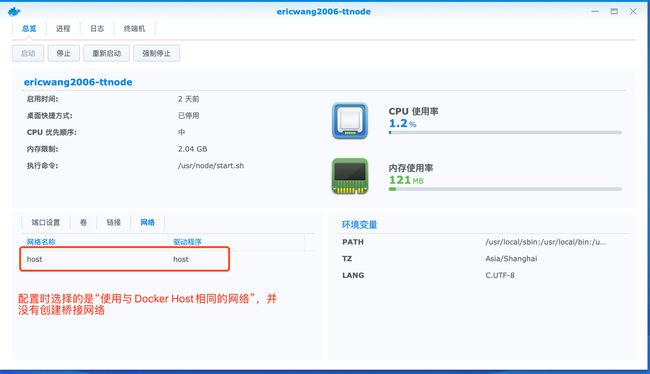Click the Asia/Shanghai timezone value
The width and height of the screenshot is (650, 374).
tap(511, 259)
